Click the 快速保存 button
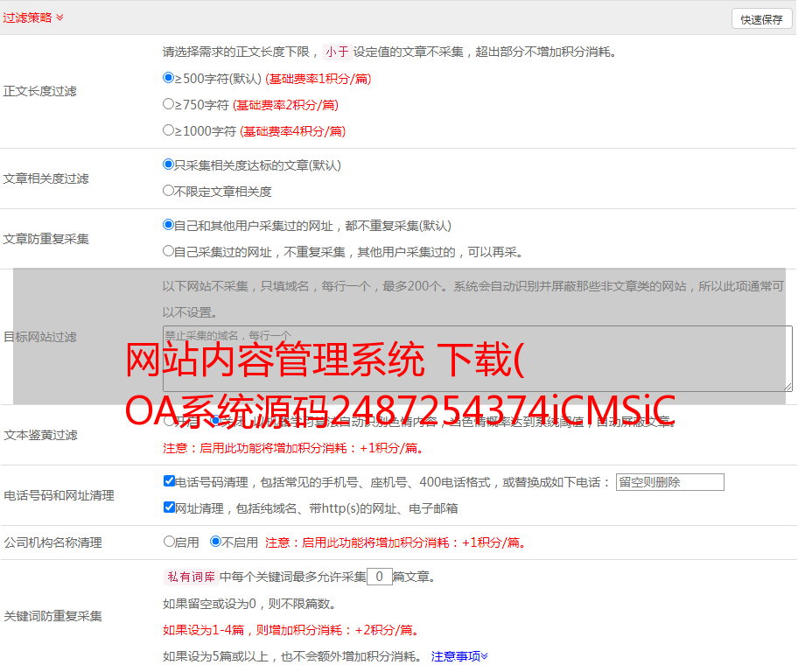798x672 pixels. click(761, 19)
